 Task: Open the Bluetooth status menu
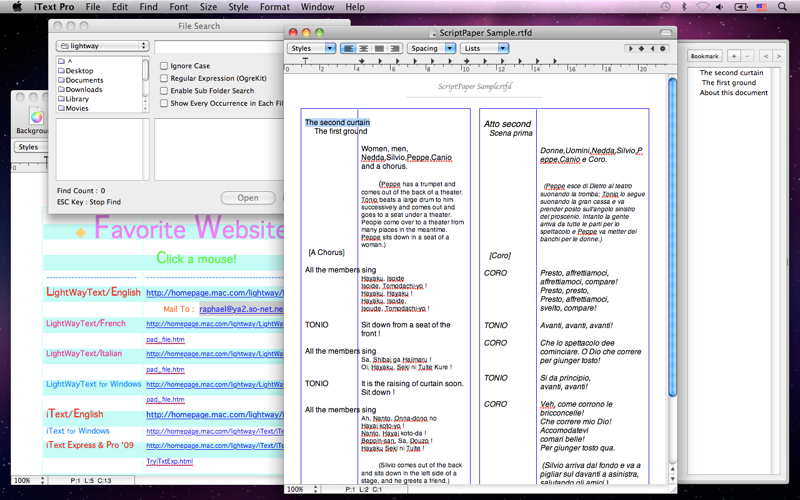tap(684, 7)
